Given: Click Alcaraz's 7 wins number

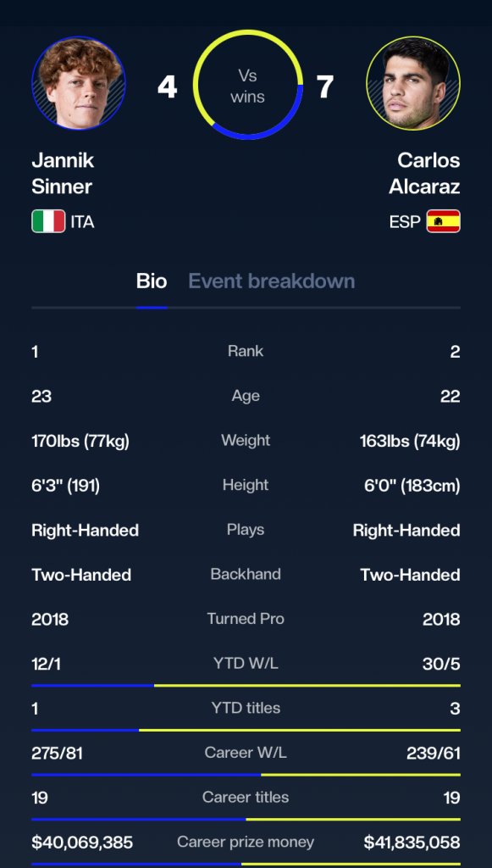Looking at the screenshot, I should pos(326,86).
